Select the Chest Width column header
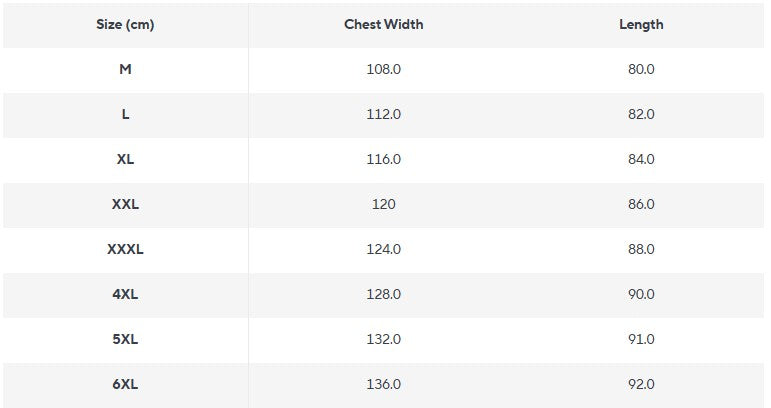 (x=383, y=24)
